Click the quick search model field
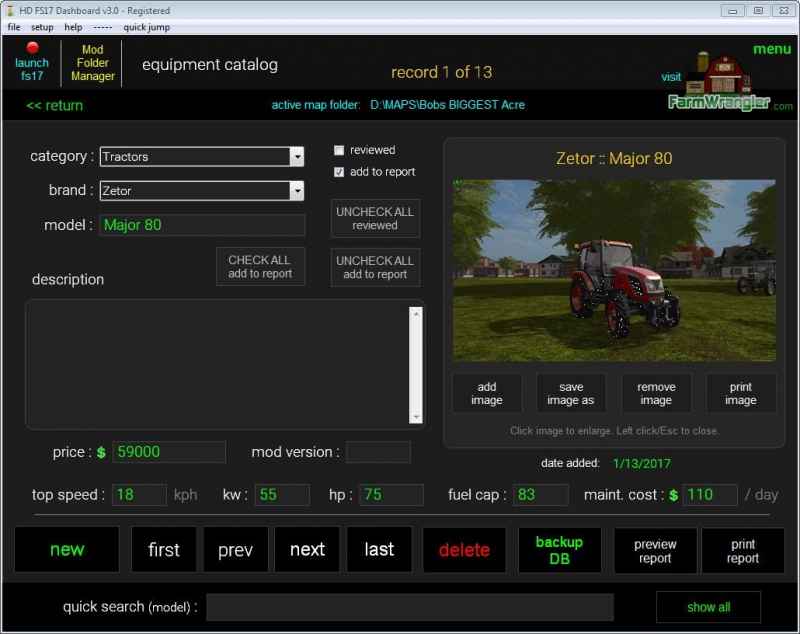Viewport: 800px width, 634px height. (x=410, y=607)
